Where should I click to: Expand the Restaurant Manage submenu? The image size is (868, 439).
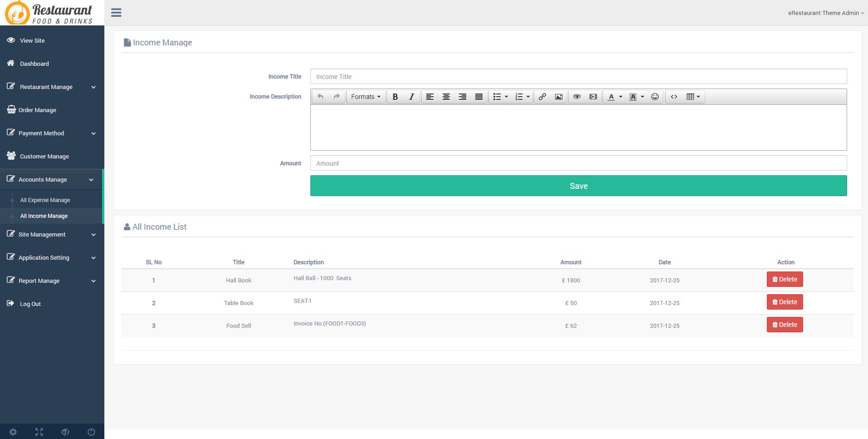[x=52, y=87]
